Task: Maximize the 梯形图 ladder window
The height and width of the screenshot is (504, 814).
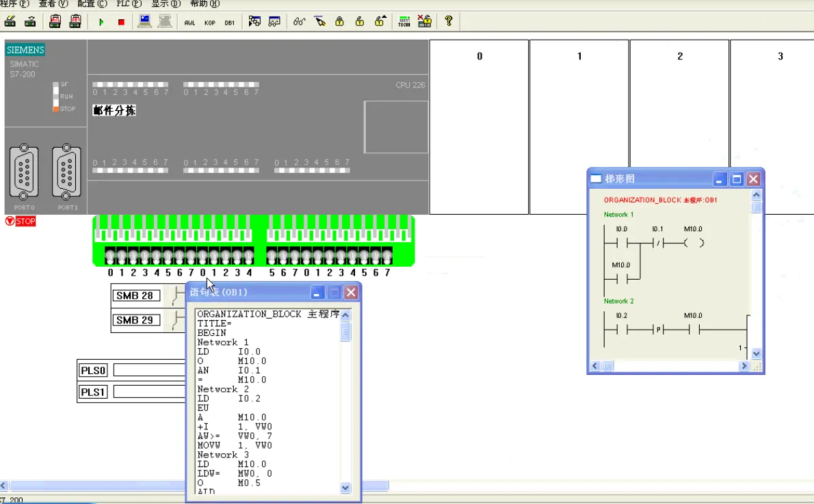Action: pos(736,179)
